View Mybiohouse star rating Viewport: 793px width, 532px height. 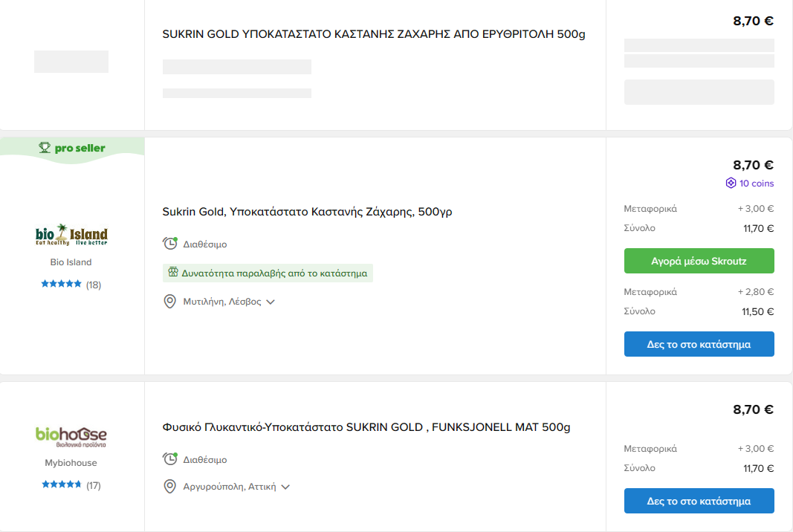[x=61, y=484]
